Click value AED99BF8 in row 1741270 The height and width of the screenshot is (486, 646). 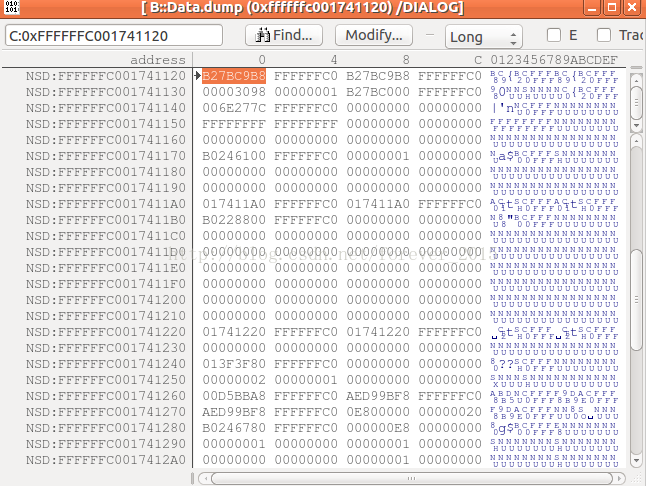234,412
